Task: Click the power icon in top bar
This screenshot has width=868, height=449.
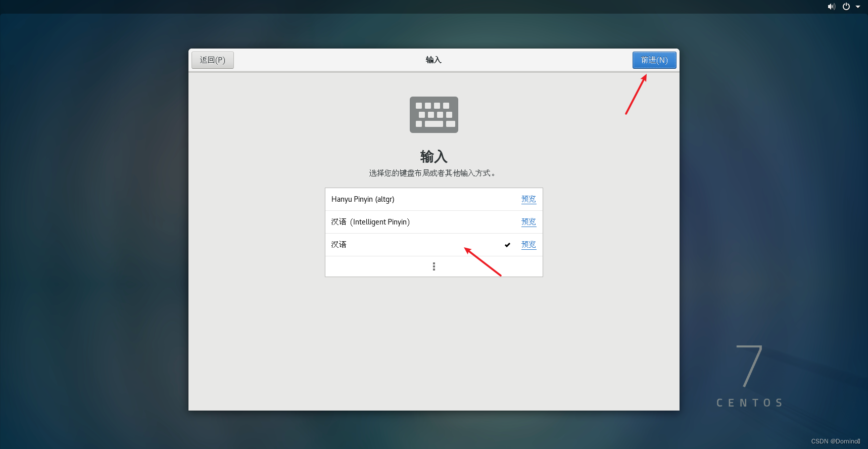Action: [x=846, y=7]
